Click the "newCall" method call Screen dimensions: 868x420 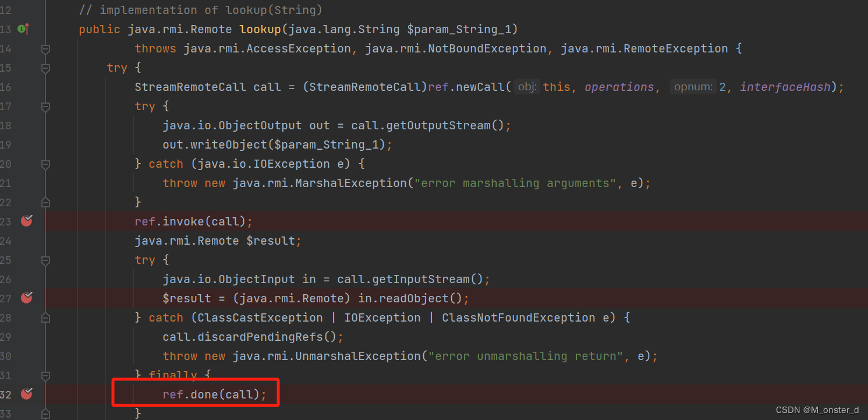coord(480,87)
